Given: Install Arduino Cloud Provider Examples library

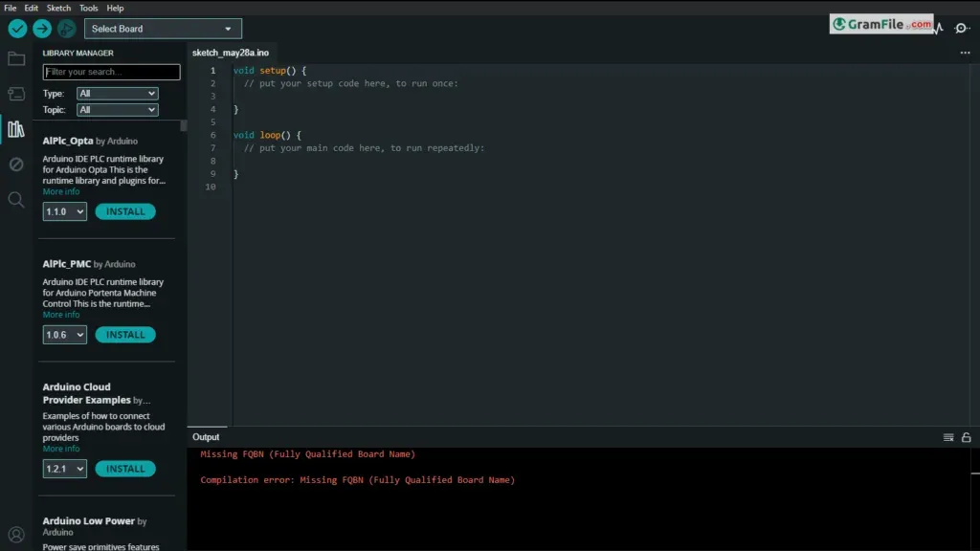Looking at the screenshot, I should coord(125,469).
